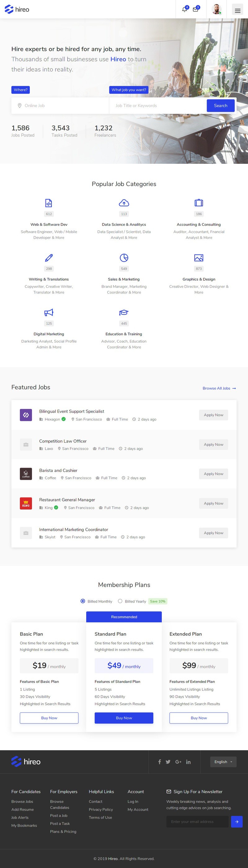
Task: Click the user avatar in header
Action: [217, 9]
